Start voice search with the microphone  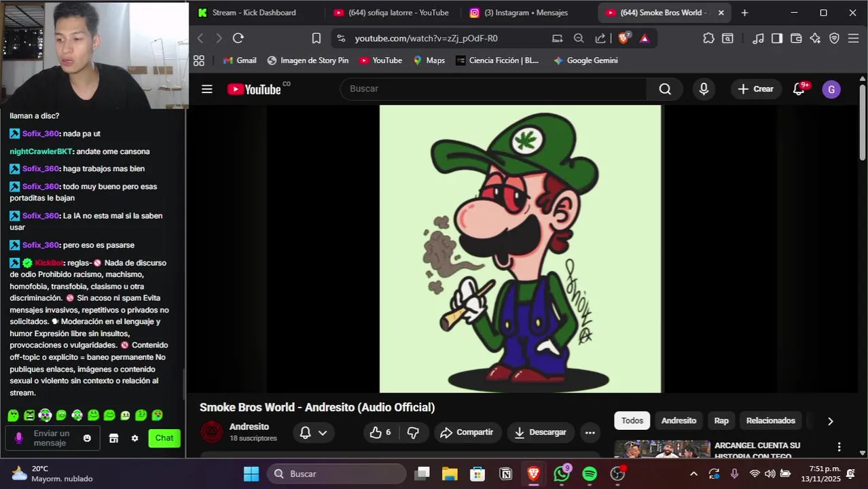coord(704,89)
